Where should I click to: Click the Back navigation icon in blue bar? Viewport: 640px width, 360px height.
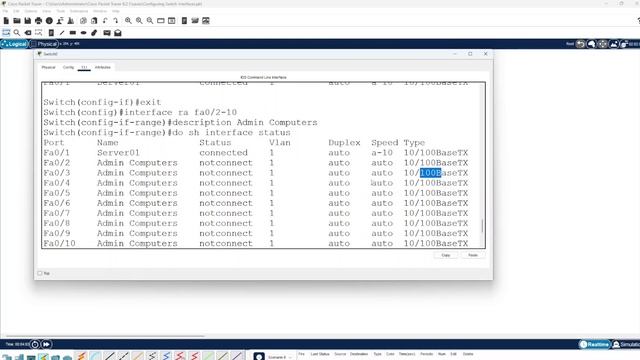click(580, 44)
